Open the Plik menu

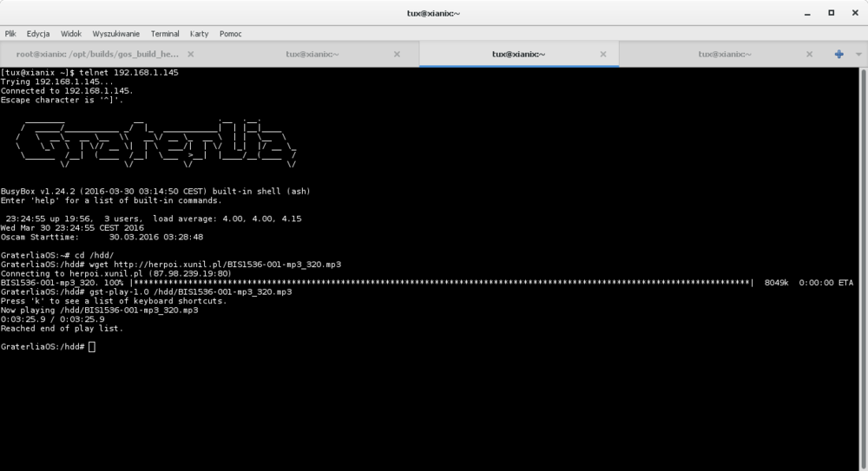coord(10,34)
